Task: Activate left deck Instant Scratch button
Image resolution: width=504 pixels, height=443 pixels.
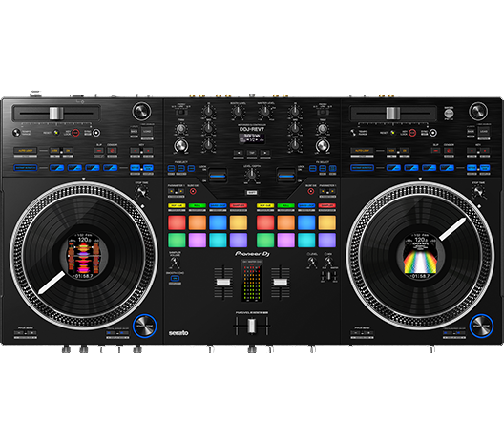Action: (26, 168)
